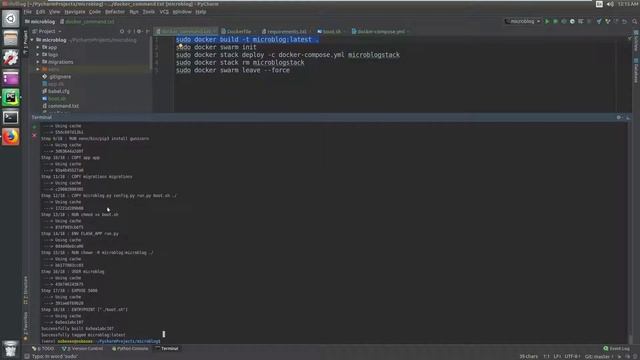Select boot.sh in the project tree

56,99
